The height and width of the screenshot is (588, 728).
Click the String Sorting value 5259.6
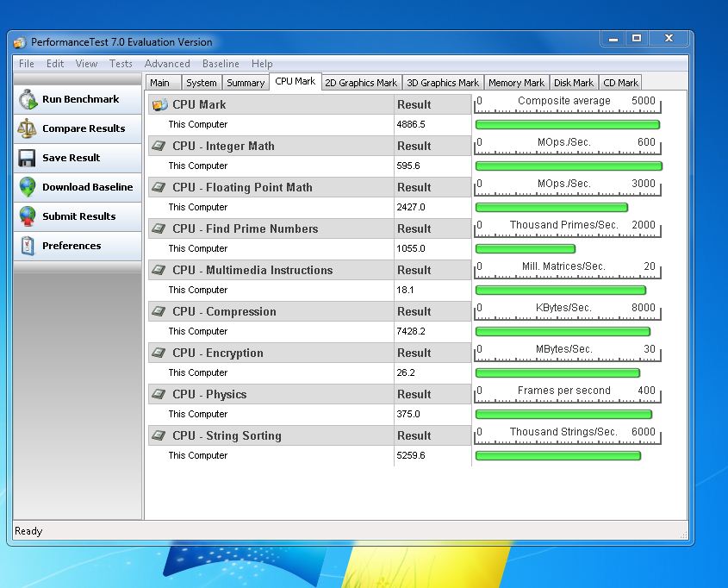(411, 455)
